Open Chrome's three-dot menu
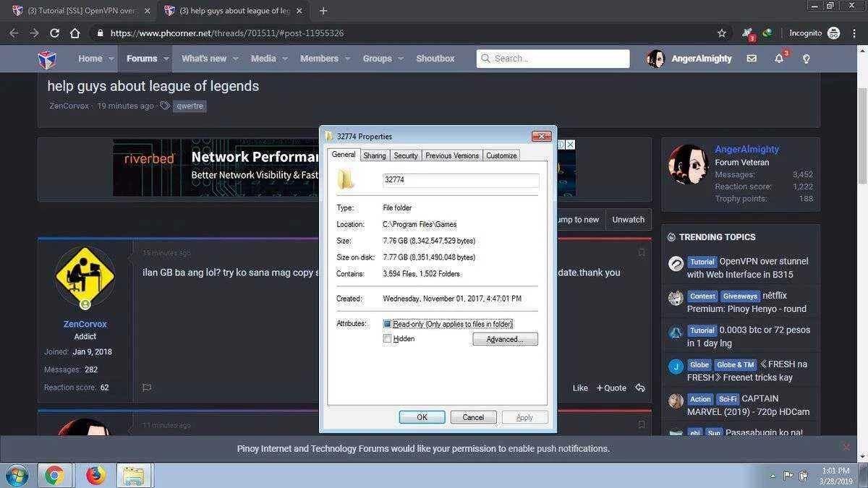 pyautogui.click(x=856, y=33)
